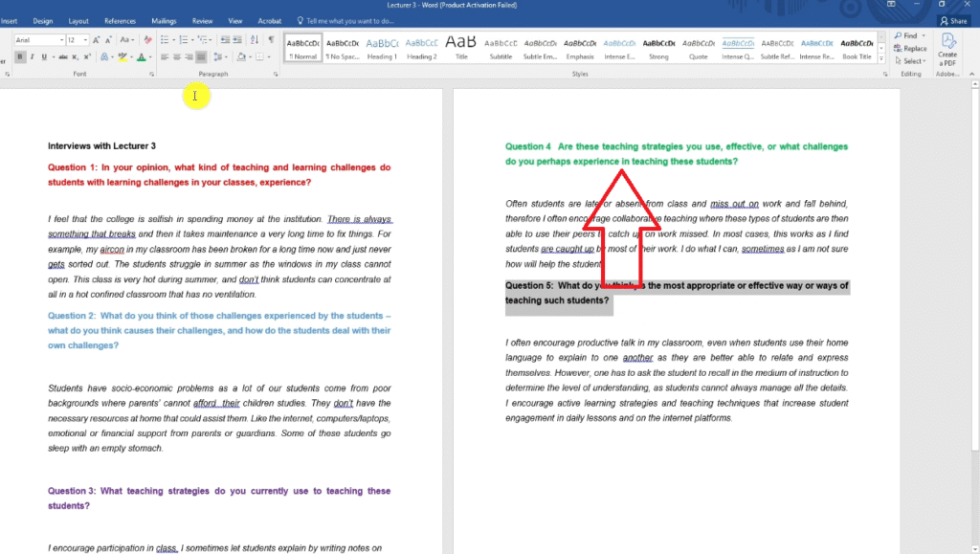Click the Replace button in Editing group
Image resolution: width=980 pixels, height=554 pixels.
(x=910, y=48)
